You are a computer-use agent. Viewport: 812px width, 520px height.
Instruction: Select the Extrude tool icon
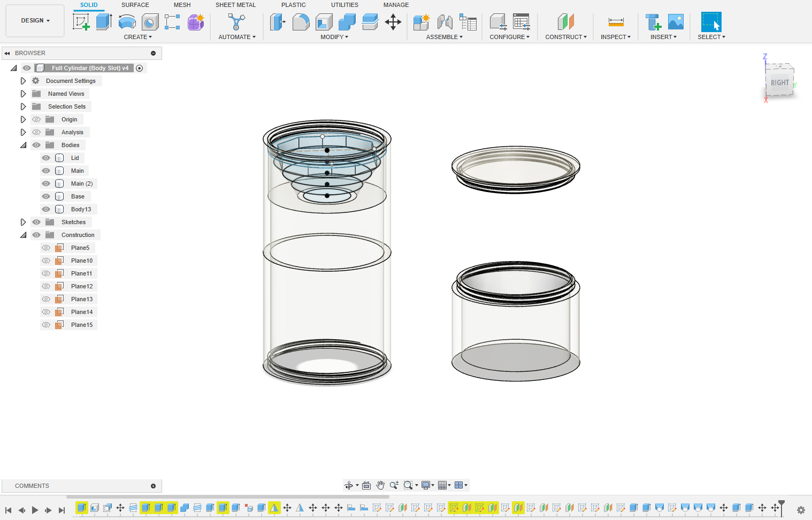coord(104,22)
